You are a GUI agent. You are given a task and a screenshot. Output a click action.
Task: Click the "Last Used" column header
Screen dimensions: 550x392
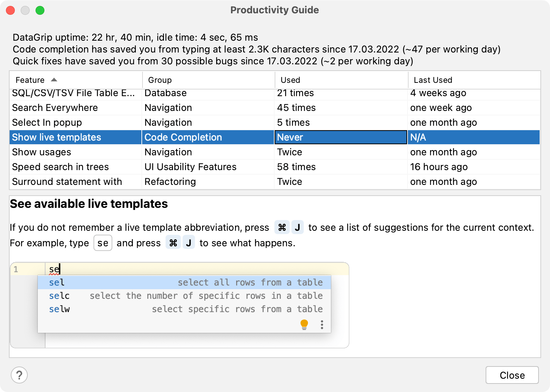pyautogui.click(x=433, y=80)
